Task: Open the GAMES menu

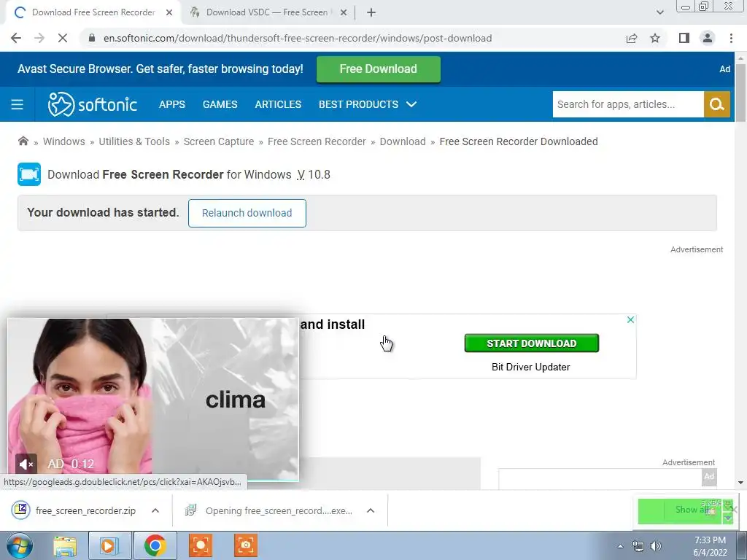Action: (220, 104)
